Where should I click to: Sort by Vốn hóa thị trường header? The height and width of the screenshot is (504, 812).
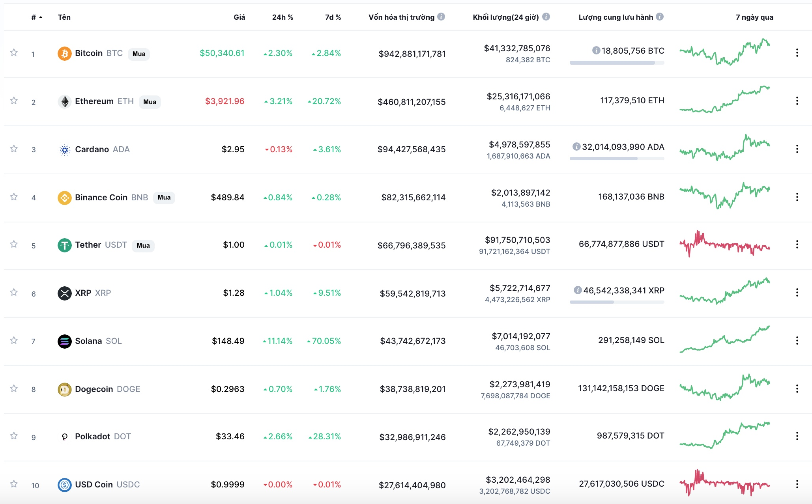401,17
